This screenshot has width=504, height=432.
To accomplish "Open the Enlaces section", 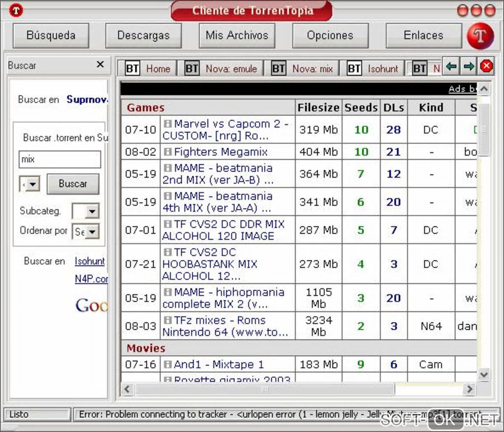I will (x=423, y=36).
